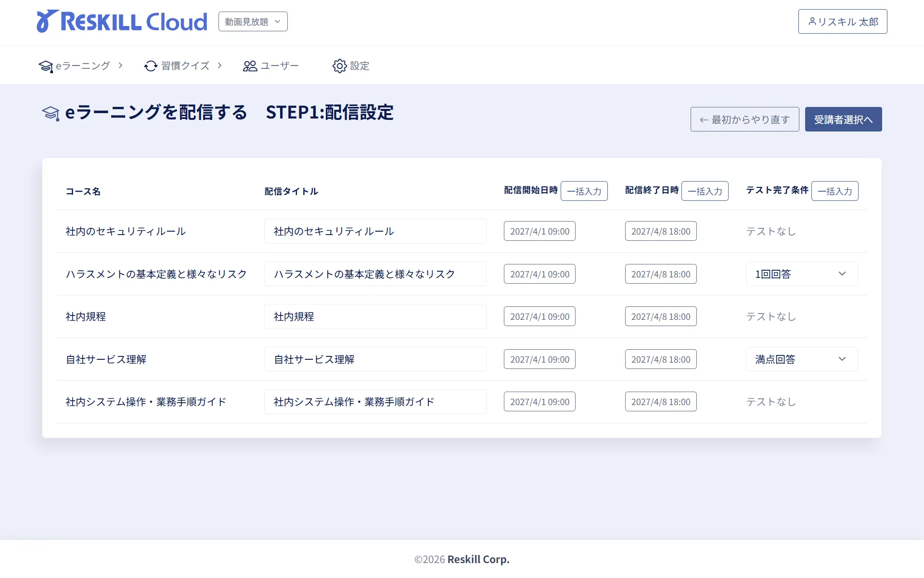Image resolution: width=924 pixels, height=578 pixels.
Task: Expand the eラーニング menu chevron
Action: click(x=120, y=66)
